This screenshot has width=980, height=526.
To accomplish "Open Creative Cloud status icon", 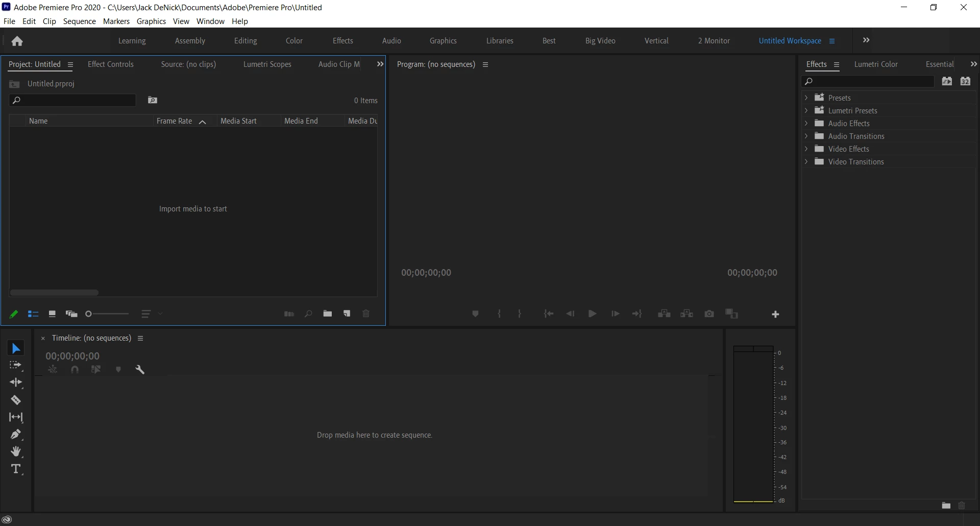I will (x=7, y=520).
